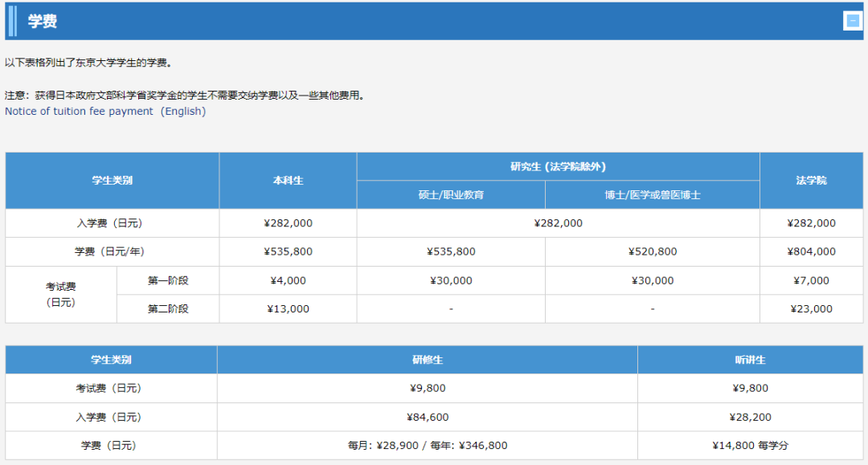This screenshot has width=868, height=465.
Task: Click the ¥4,000 first-stage exam fee
Action: click(x=288, y=281)
